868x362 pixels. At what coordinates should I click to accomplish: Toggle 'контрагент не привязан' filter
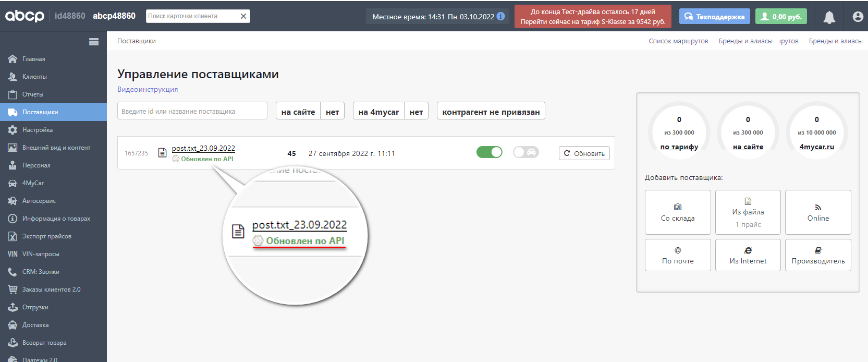point(491,111)
